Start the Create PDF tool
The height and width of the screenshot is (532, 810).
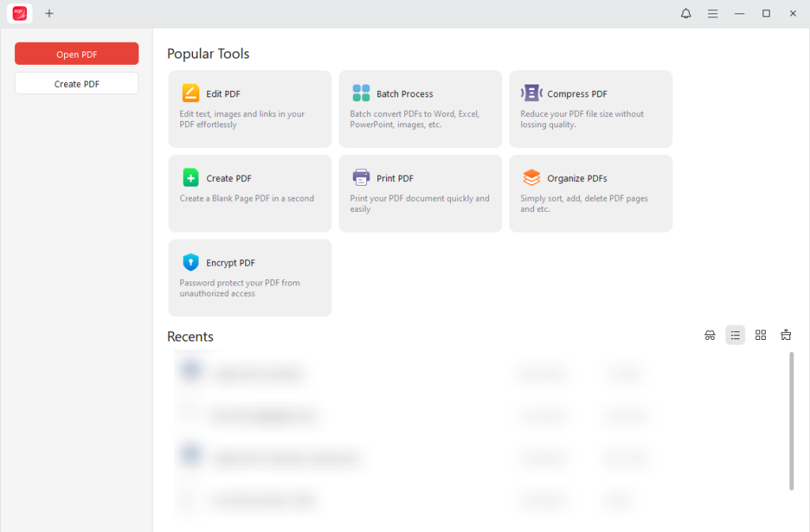click(x=249, y=193)
